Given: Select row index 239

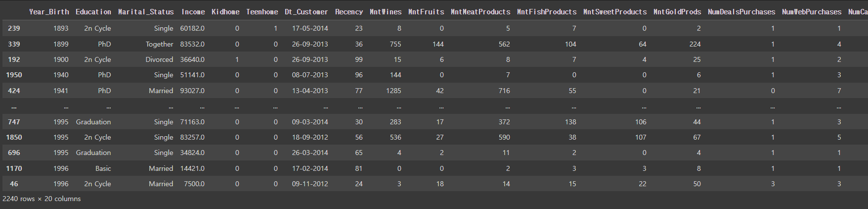Looking at the screenshot, I should 14,28.
